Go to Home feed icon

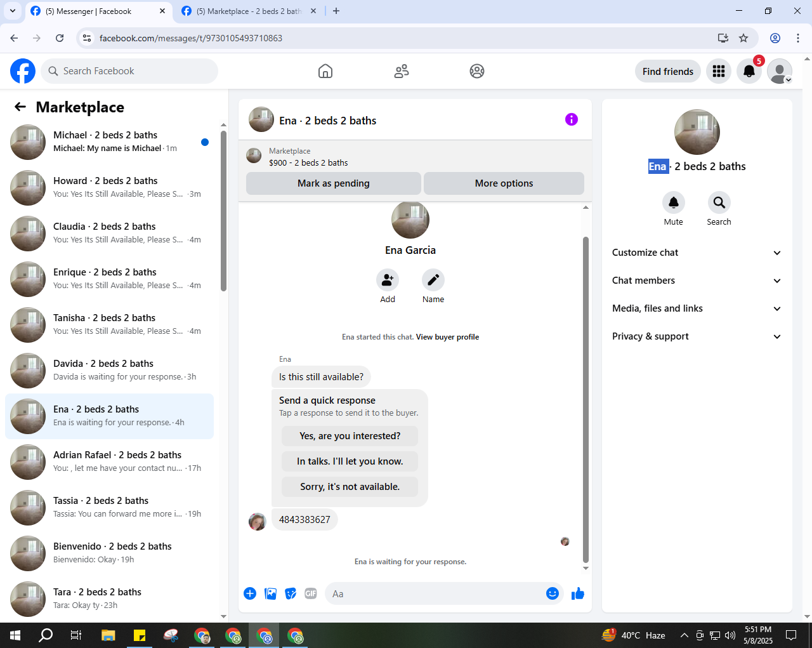click(325, 71)
